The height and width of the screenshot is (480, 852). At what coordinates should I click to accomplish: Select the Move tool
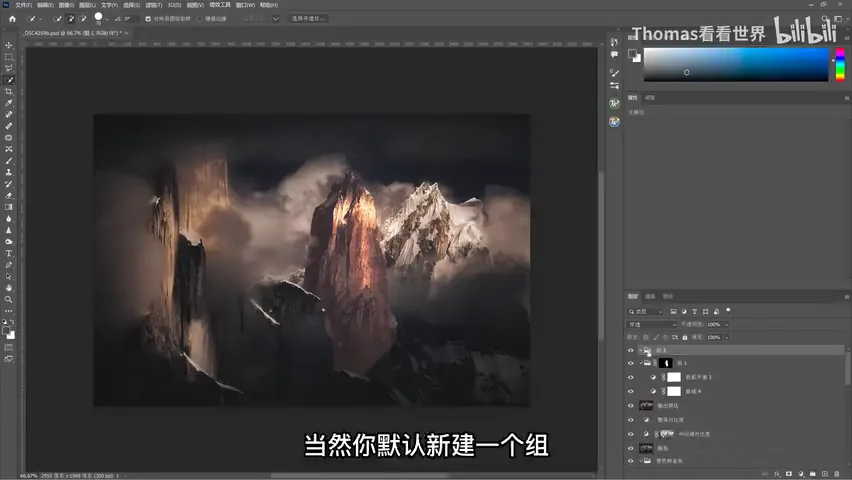(9, 45)
